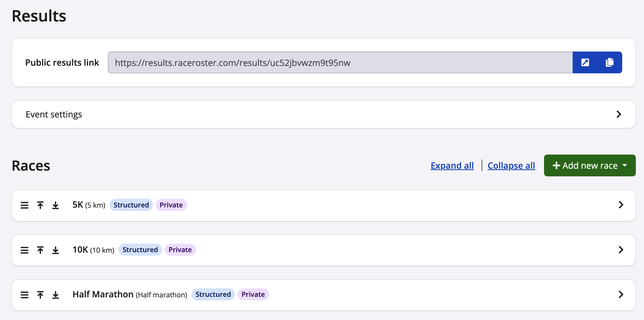644x320 pixels.
Task: Move 5K race to bottom
Action: pos(56,205)
